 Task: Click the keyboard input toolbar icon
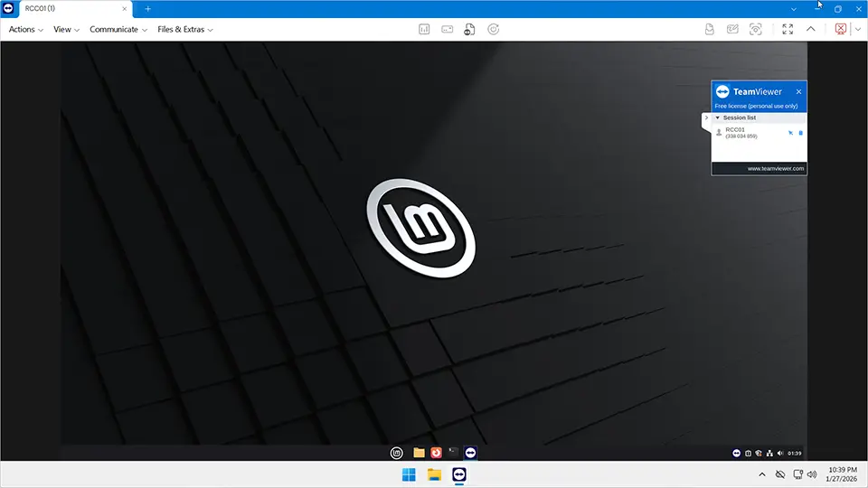pos(448,29)
